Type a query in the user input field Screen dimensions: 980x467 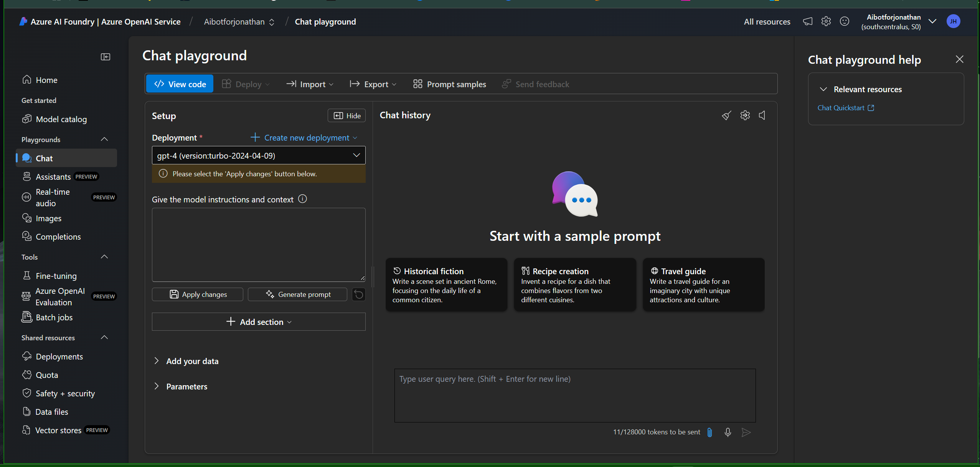574,395
